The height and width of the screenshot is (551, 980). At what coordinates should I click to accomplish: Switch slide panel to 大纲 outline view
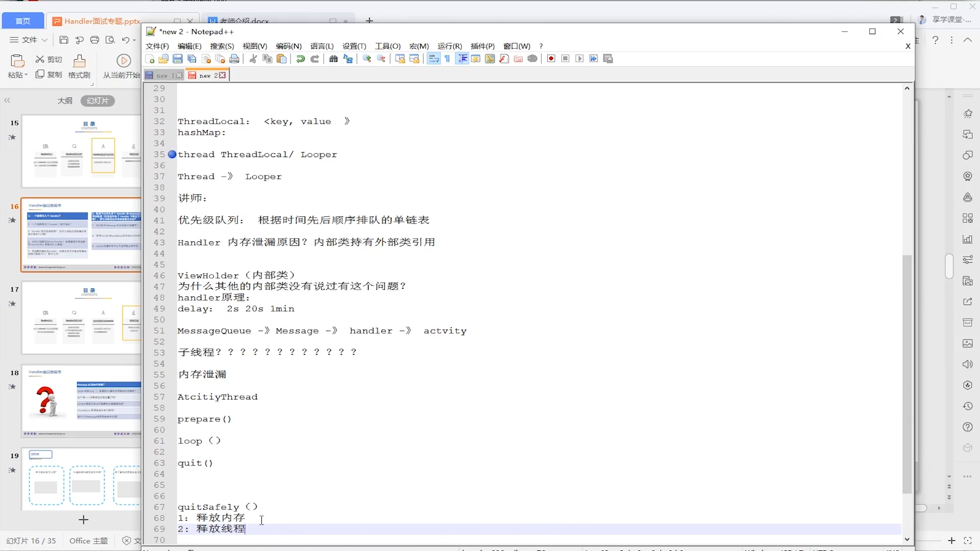65,101
